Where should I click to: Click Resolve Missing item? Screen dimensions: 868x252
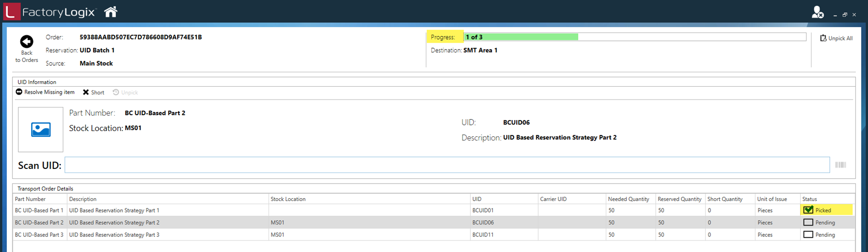click(x=45, y=92)
